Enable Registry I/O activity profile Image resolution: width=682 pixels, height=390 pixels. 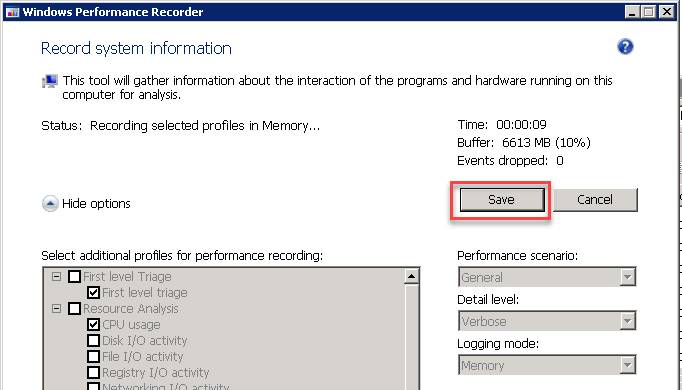(94, 373)
